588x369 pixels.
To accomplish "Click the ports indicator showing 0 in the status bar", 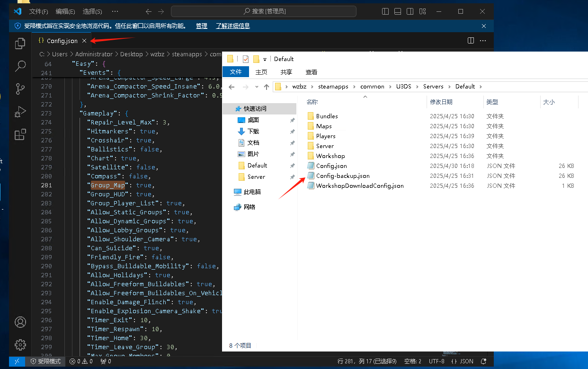I will [x=106, y=361].
